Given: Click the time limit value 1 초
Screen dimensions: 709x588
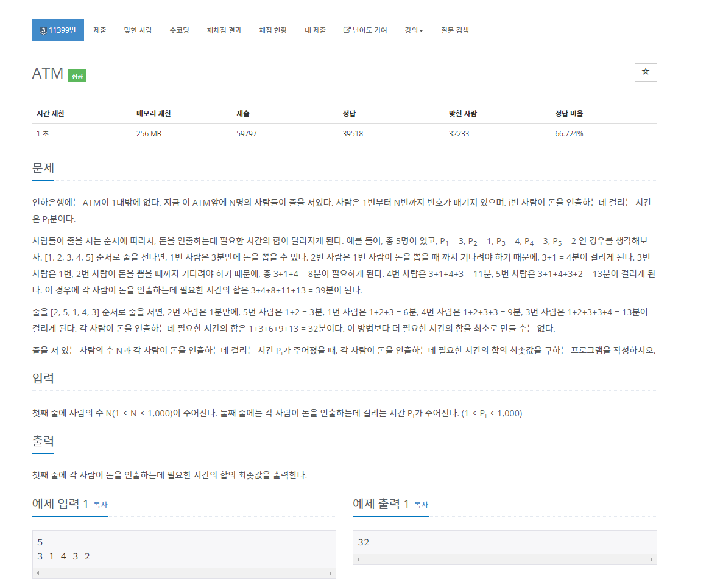Looking at the screenshot, I should (43, 134).
